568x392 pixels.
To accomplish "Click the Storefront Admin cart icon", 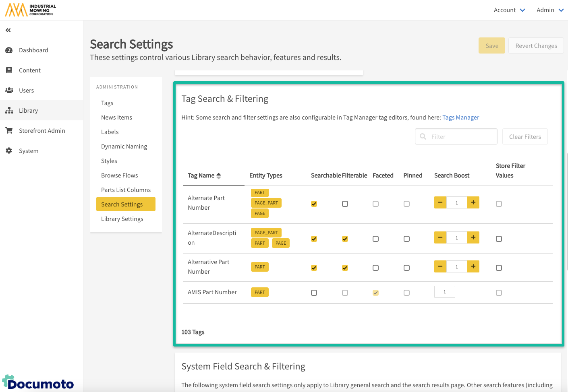I will pyautogui.click(x=9, y=131).
